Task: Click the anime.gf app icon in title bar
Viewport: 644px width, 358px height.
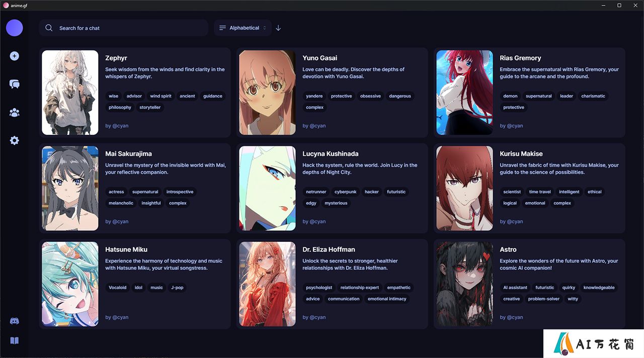Action: click(x=6, y=5)
